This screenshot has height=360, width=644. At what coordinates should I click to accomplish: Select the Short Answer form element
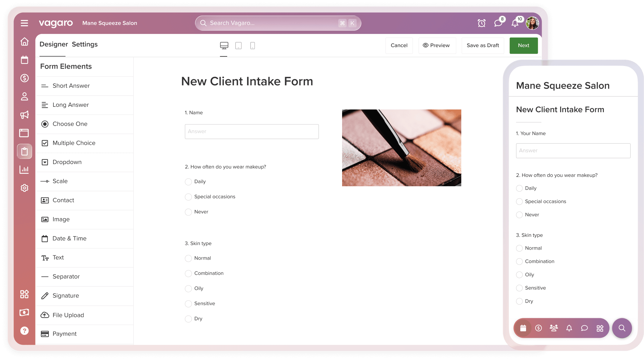(71, 86)
